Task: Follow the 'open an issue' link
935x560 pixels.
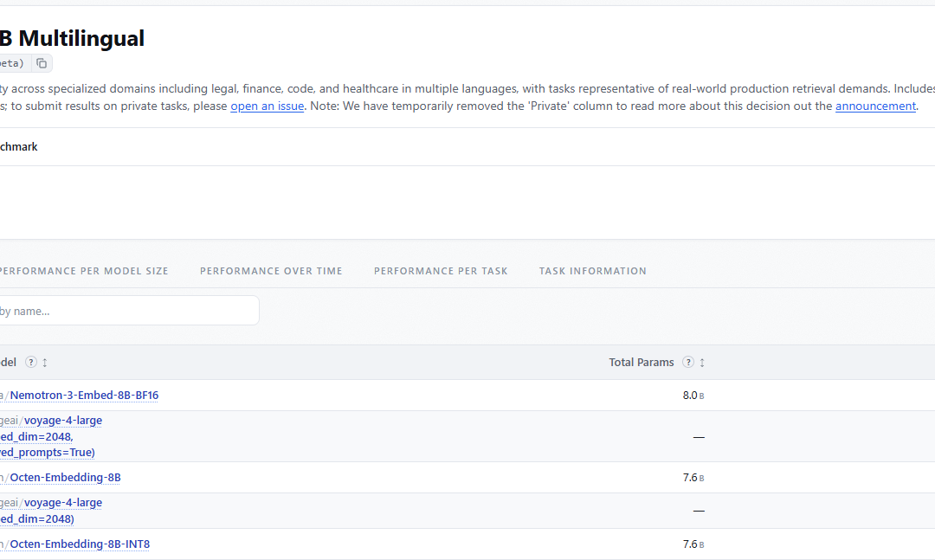Action: pos(268,106)
